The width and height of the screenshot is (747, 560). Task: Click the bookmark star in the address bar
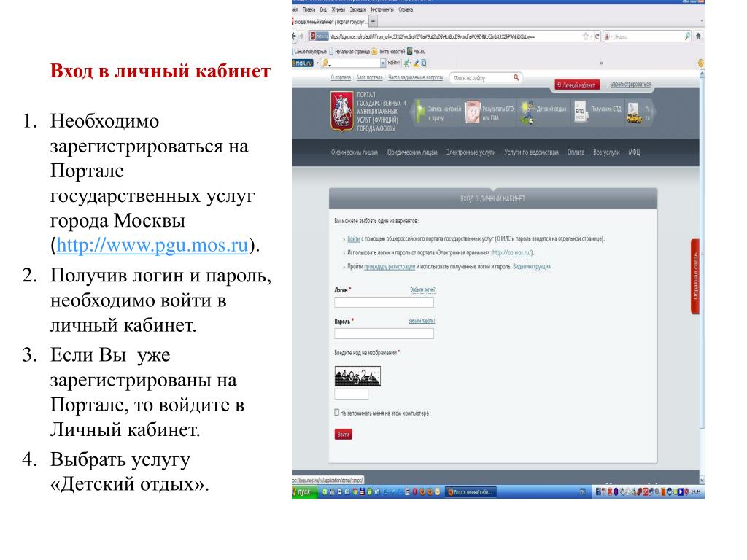[x=586, y=36]
